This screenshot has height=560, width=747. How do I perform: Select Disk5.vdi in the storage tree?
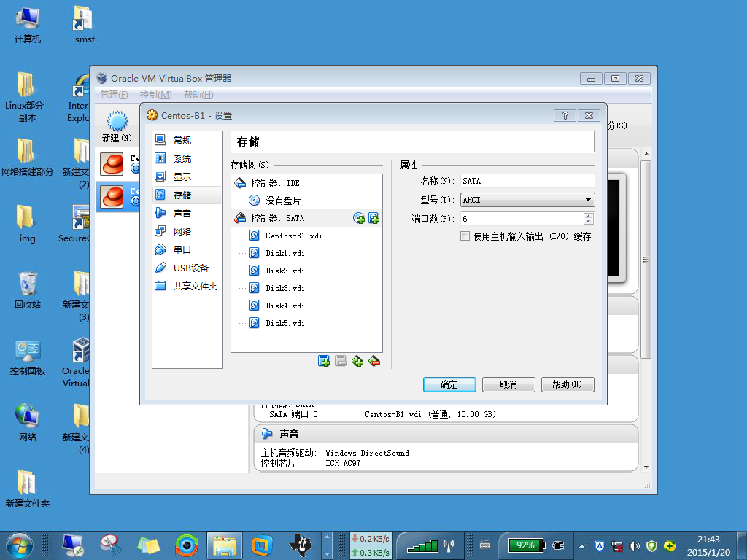pos(306,323)
